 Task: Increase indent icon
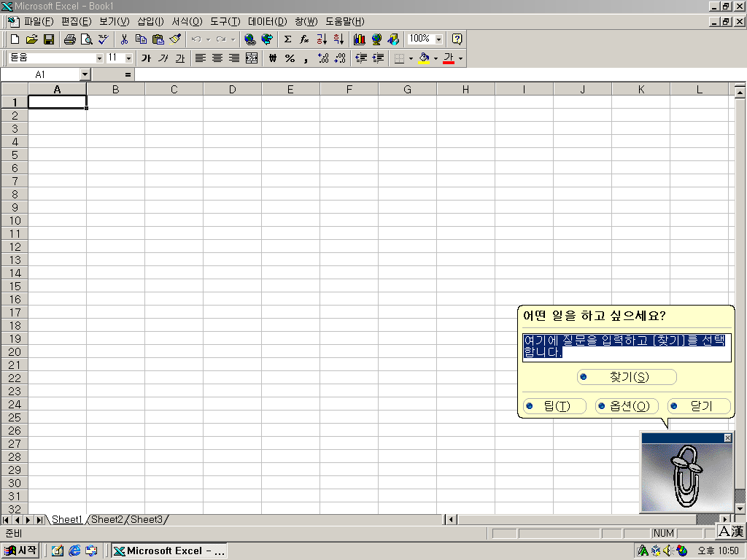(378, 58)
